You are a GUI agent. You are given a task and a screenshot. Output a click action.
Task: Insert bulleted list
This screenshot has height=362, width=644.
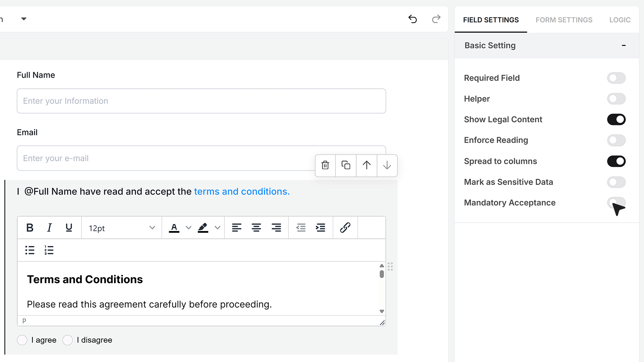click(x=30, y=250)
